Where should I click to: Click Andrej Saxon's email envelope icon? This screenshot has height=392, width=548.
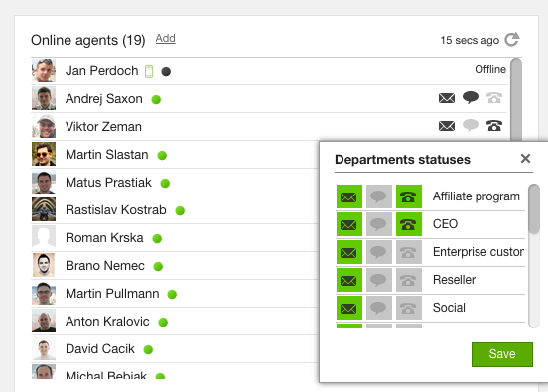tap(447, 98)
